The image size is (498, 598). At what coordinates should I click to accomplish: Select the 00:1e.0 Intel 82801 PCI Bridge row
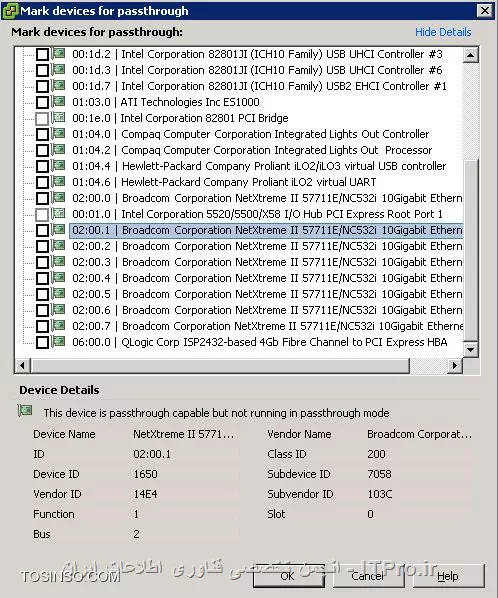pyautogui.click(x=180, y=118)
